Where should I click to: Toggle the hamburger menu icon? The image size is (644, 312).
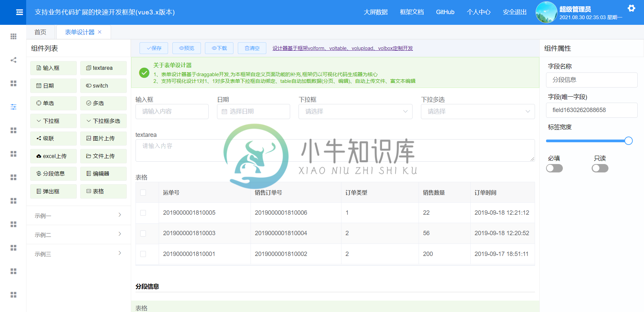point(19,12)
